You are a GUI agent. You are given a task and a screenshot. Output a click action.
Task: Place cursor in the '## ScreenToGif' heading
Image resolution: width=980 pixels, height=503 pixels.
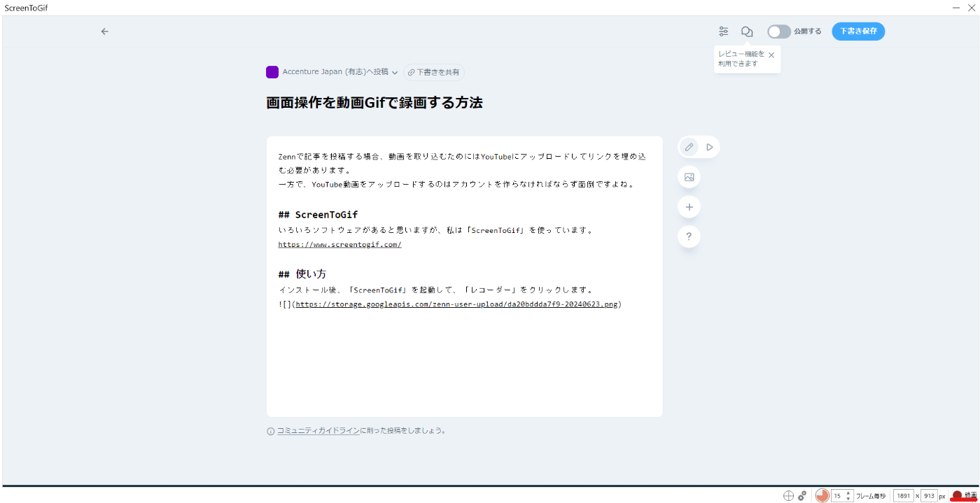click(318, 215)
